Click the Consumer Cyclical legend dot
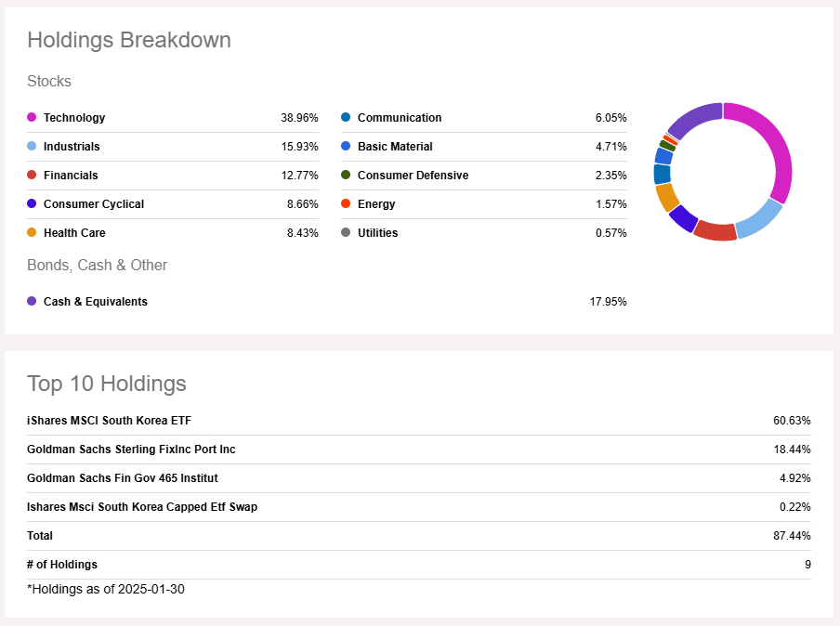This screenshot has width=840, height=626. (x=32, y=204)
